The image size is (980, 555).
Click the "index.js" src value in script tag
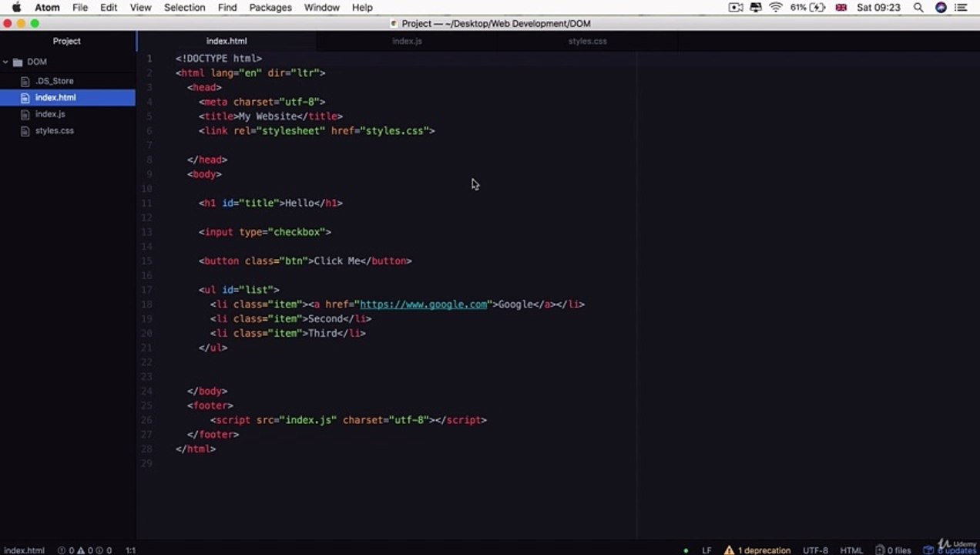pos(308,420)
